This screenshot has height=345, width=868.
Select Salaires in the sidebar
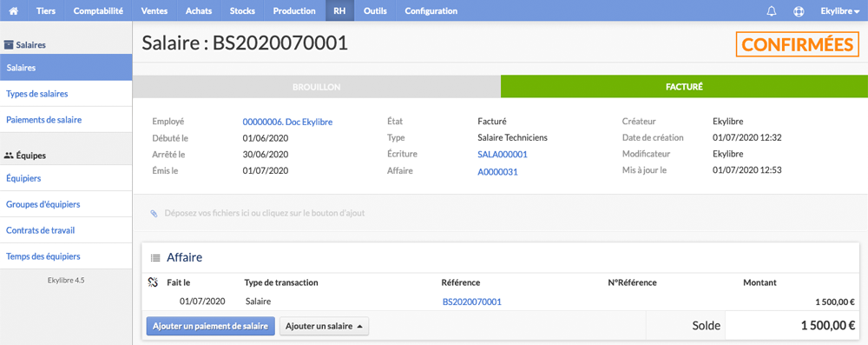pyautogui.click(x=66, y=68)
